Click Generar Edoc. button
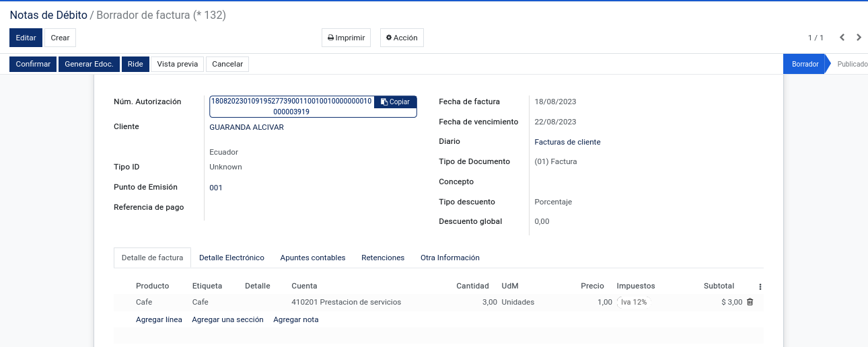Image resolution: width=868 pixels, height=347 pixels. 89,64
